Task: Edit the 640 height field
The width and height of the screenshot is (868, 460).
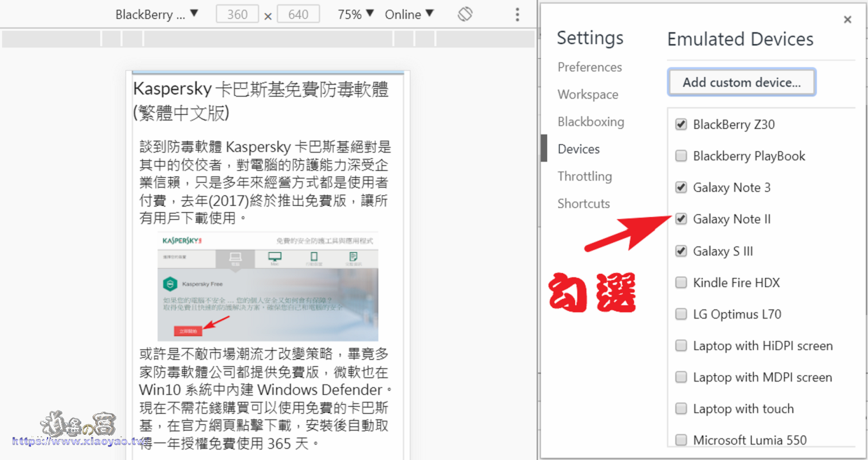Action: (x=298, y=14)
